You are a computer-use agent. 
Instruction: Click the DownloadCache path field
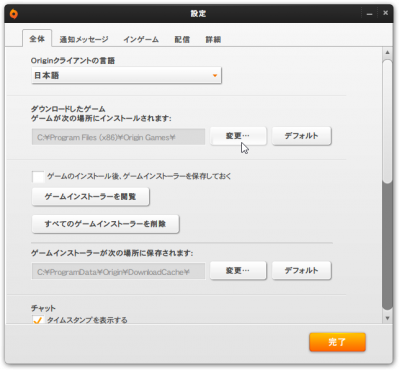pos(118,272)
